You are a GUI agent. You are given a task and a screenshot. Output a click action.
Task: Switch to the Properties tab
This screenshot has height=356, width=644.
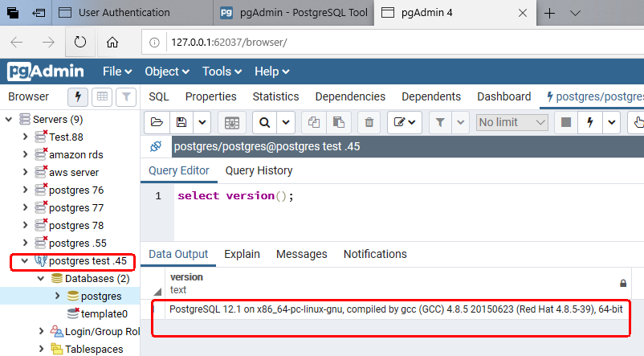pos(210,96)
